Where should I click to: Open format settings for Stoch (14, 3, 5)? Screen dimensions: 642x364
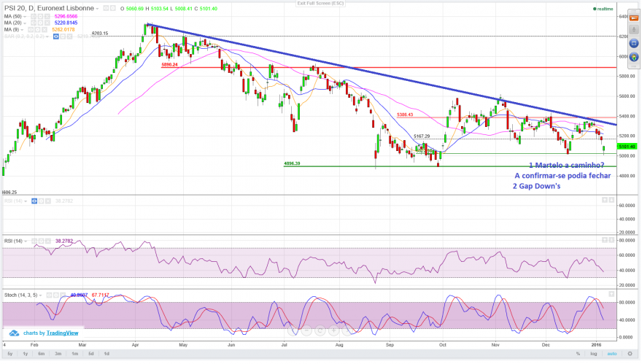click(x=56, y=295)
